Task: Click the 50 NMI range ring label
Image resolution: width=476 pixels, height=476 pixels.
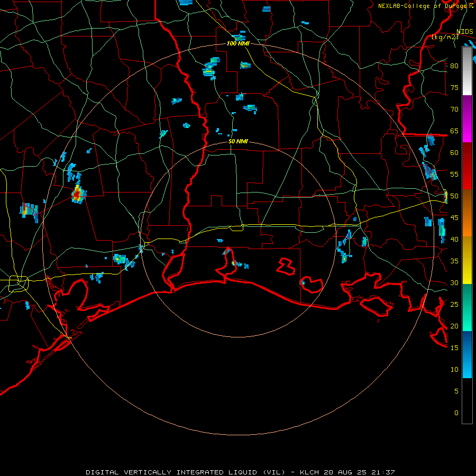Action: click(x=238, y=141)
